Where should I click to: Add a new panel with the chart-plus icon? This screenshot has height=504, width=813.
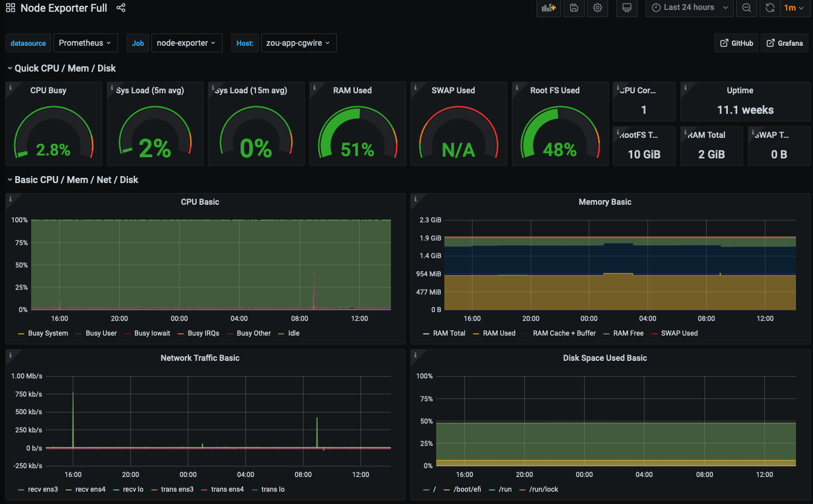pos(549,8)
